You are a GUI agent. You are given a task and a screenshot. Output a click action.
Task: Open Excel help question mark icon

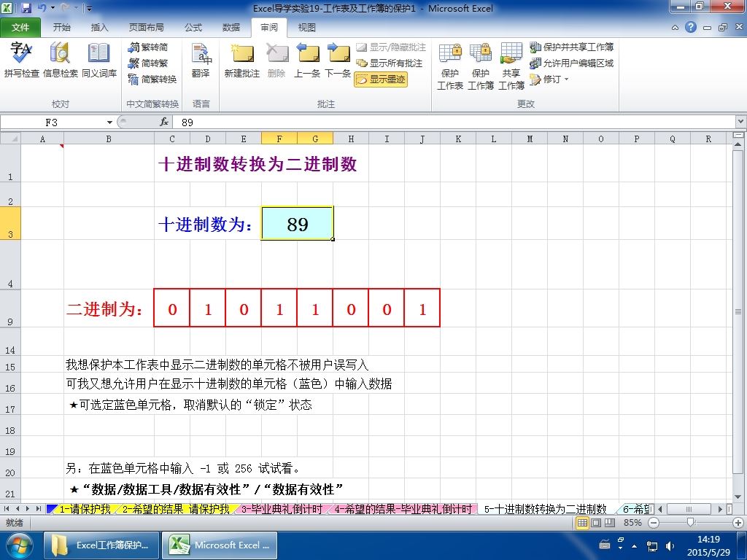(690, 27)
